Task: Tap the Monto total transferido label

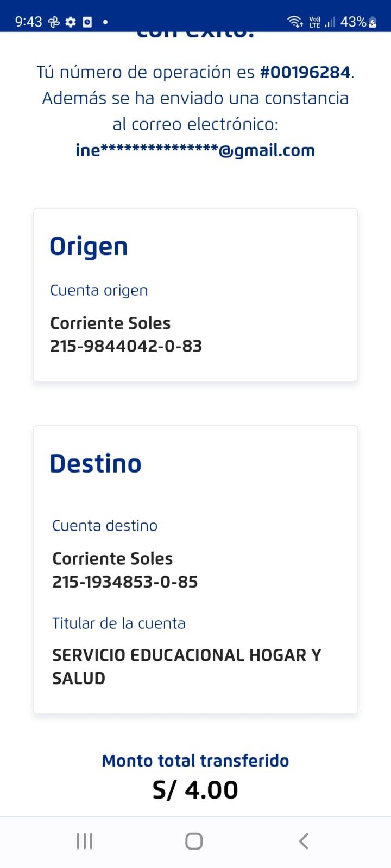Action: (x=195, y=761)
